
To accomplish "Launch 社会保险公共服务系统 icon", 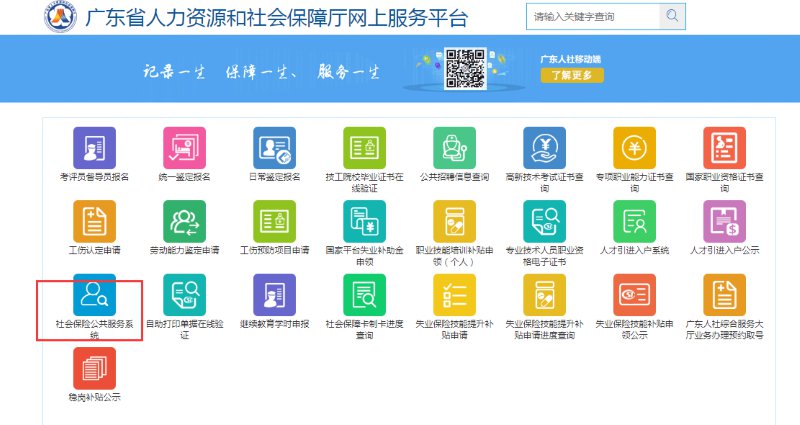I will [94, 295].
